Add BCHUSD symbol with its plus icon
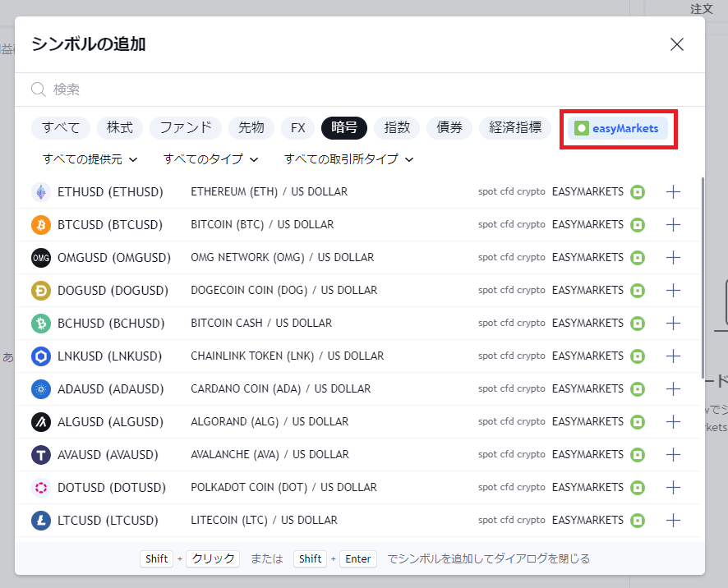The width and height of the screenshot is (728, 588). pyautogui.click(x=673, y=324)
